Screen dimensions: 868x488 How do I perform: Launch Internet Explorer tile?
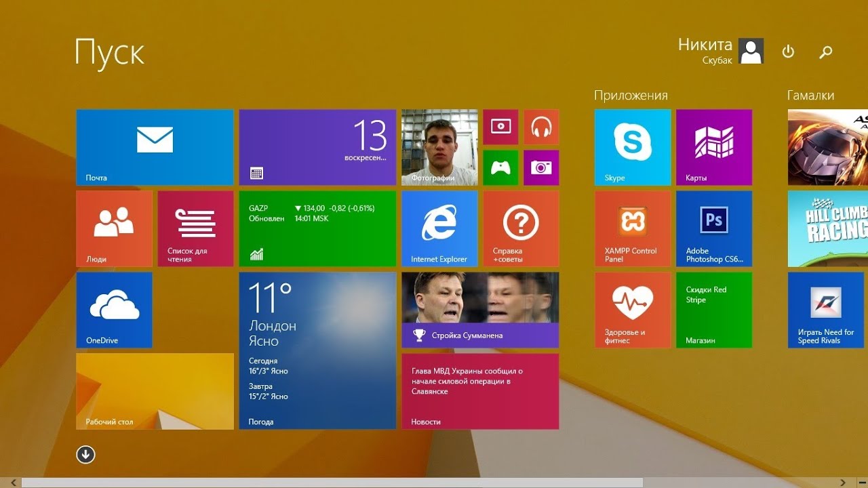tap(439, 228)
